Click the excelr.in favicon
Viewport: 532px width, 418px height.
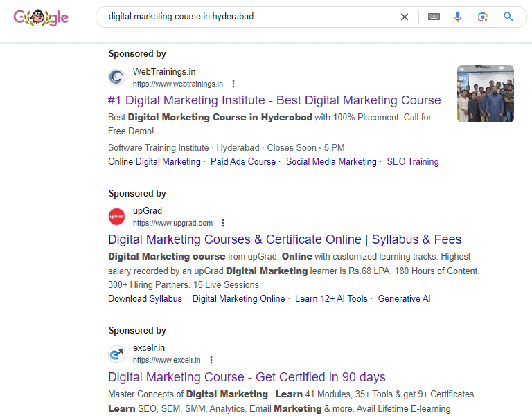(x=116, y=354)
